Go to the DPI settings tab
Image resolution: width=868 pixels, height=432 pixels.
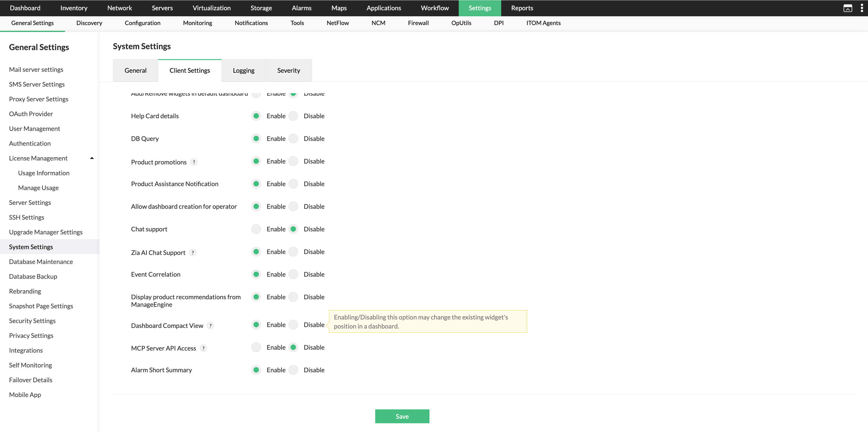click(x=499, y=23)
